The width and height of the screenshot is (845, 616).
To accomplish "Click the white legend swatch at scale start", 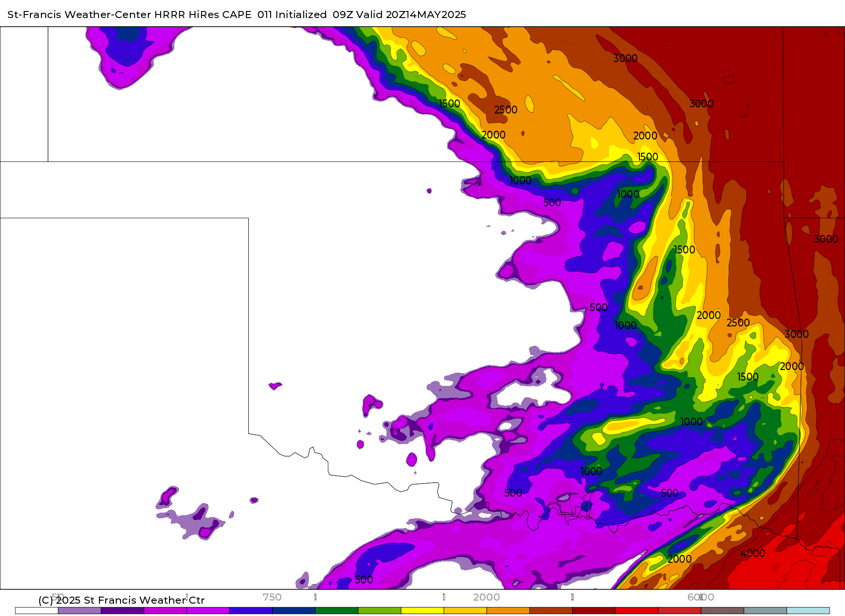I will (37, 611).
